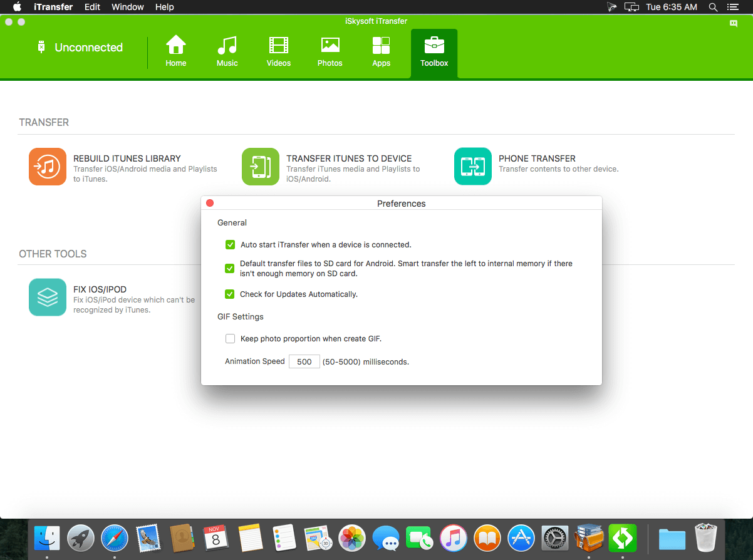Open App Store from the Dock
The width and height of the screenshot is (753, 560).
(521, 538)
